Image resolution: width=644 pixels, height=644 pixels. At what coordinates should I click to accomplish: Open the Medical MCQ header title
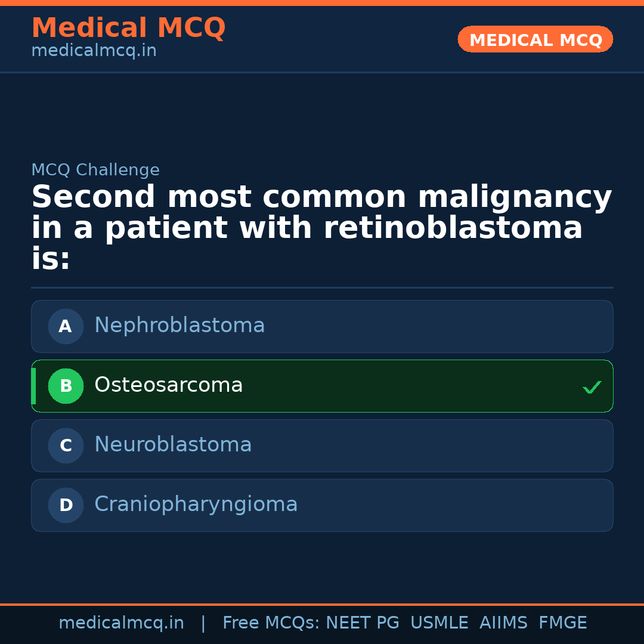click(x=128, y=28)
